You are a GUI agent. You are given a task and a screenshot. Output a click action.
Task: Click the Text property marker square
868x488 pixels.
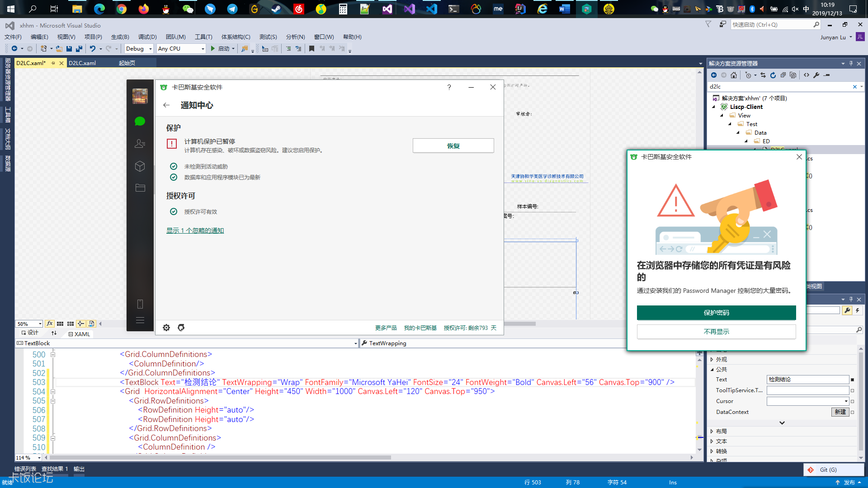pyautogui.click(x=853, y=380)
